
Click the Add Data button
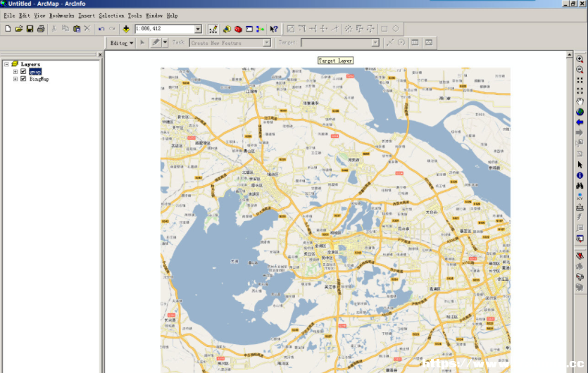[x=126, y=29]
